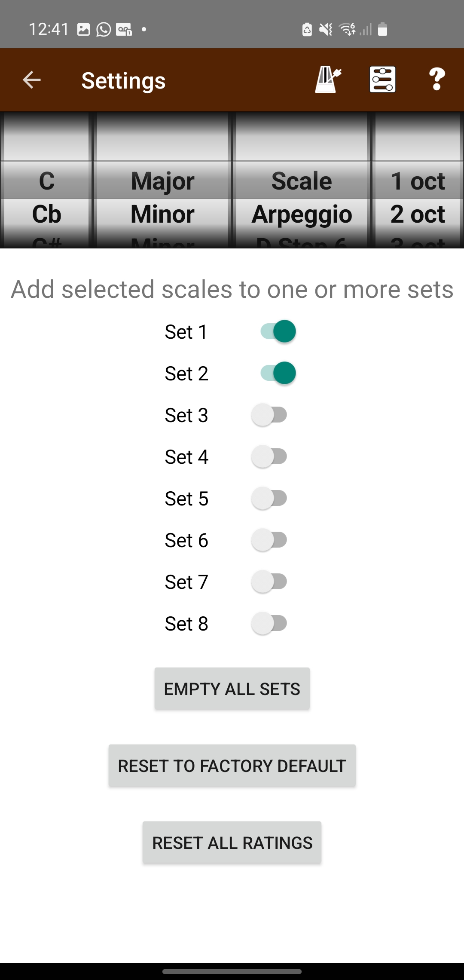
Task: Tap the gallery image notification icon
Action: 83,30
